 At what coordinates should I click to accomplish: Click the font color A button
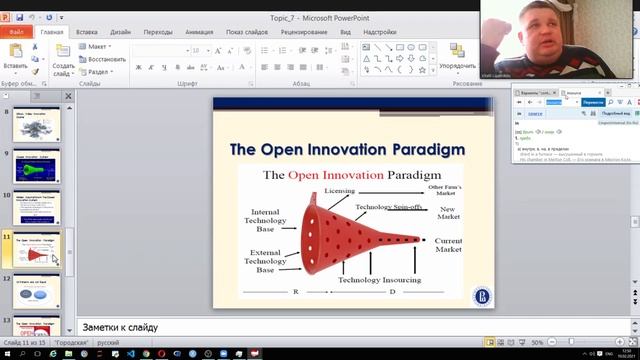pyautogui.click(x=242, y=67)
